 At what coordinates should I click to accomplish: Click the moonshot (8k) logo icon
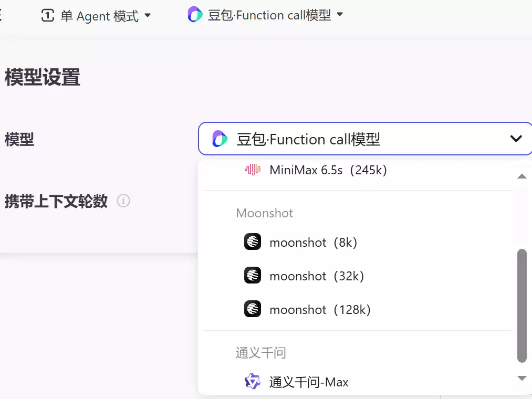point(253,242)
